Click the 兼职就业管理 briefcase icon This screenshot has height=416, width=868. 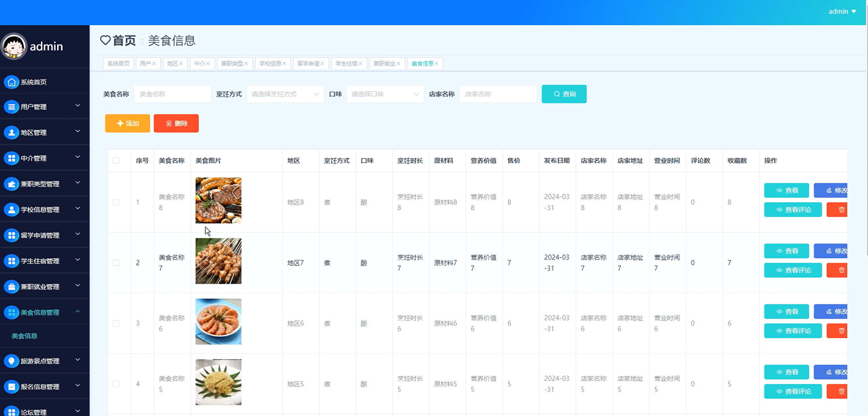11,287
